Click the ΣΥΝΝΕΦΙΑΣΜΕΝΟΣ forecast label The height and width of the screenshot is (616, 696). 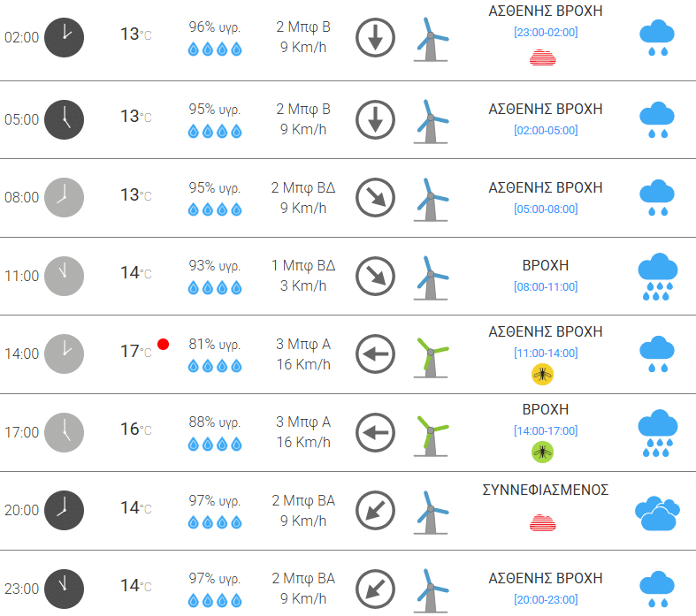(x=546, y=490)
